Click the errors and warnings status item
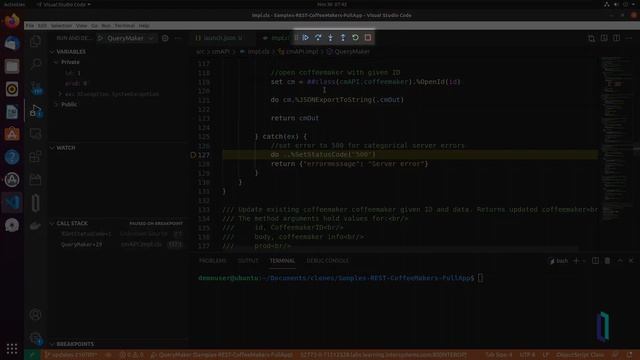The height and width of the screenshot is (360, 640). click(x=131, y=355)
